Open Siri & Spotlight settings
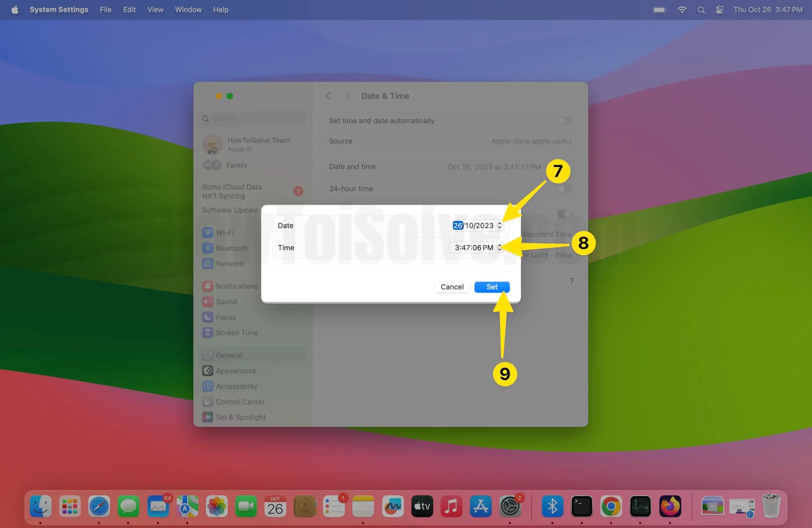 tap(240, 417)
